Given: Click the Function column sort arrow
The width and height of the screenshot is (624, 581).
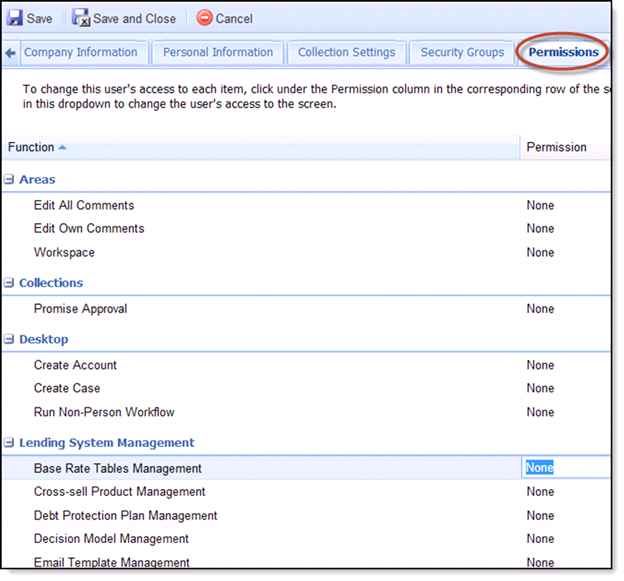Looking at the screenshot, I should pyautogui.click(x=62, y=147).
